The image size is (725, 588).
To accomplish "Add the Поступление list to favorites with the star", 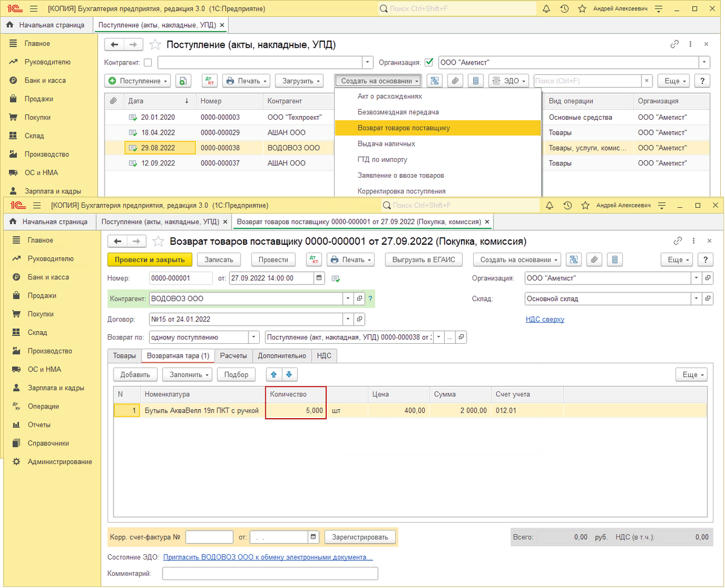I will pyautogui.click(x=155, y=45).
